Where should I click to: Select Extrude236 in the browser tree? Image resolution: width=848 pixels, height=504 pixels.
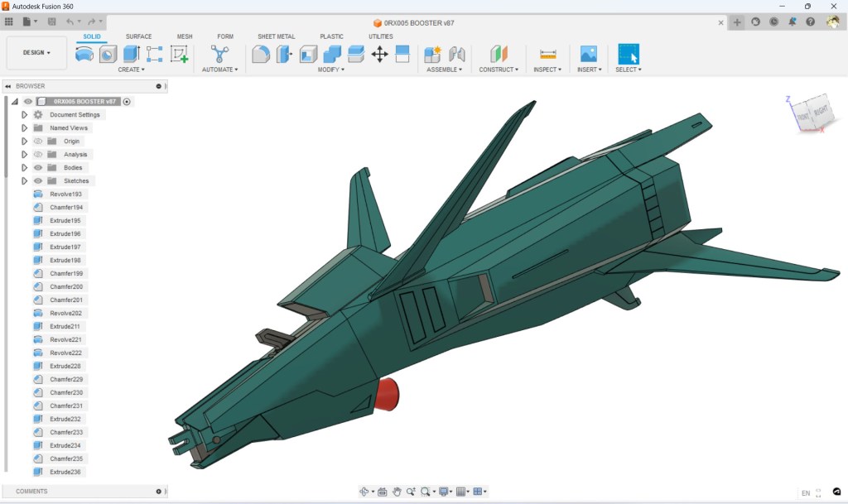point(65,473)
